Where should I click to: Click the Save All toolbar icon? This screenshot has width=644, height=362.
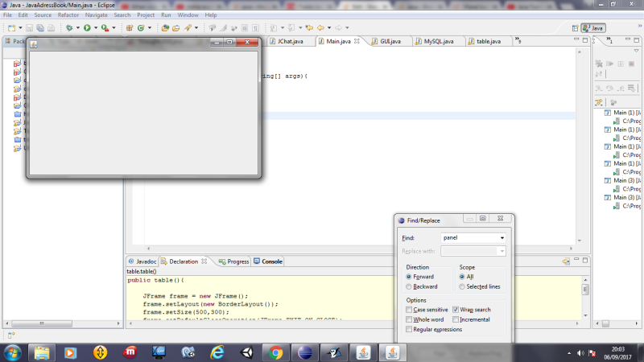pyautogui.click(x=40, y=28)
